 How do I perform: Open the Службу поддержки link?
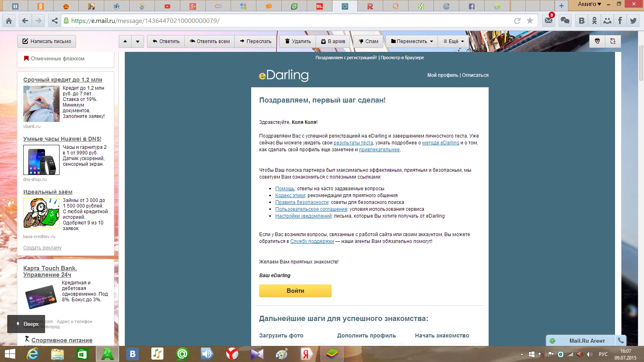[312, 241]
